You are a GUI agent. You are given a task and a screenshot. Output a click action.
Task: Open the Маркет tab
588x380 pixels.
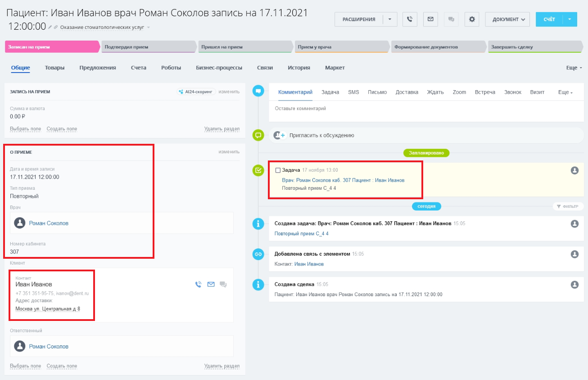pos(335,68)
